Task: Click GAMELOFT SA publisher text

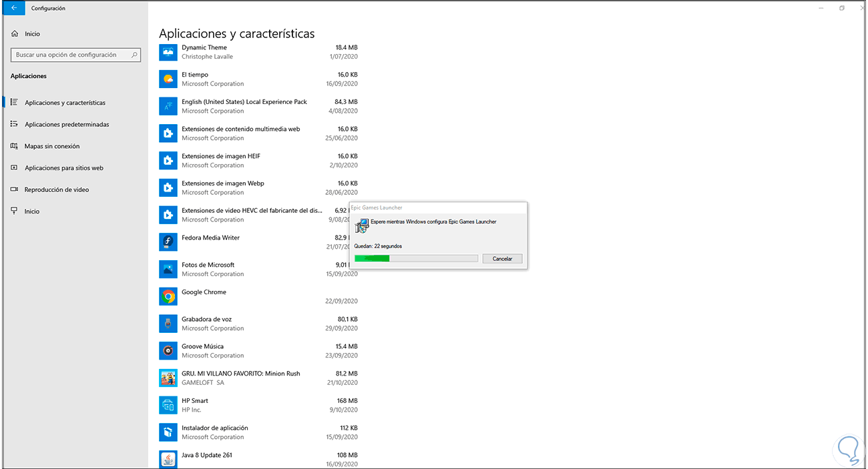Action: tap(203, 383)
